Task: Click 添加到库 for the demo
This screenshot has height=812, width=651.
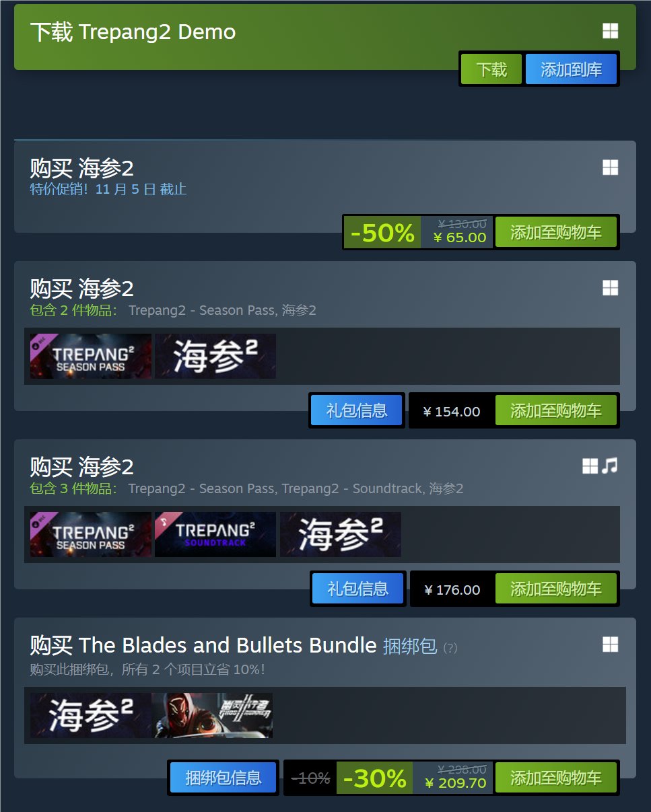Action: (571, 69)
